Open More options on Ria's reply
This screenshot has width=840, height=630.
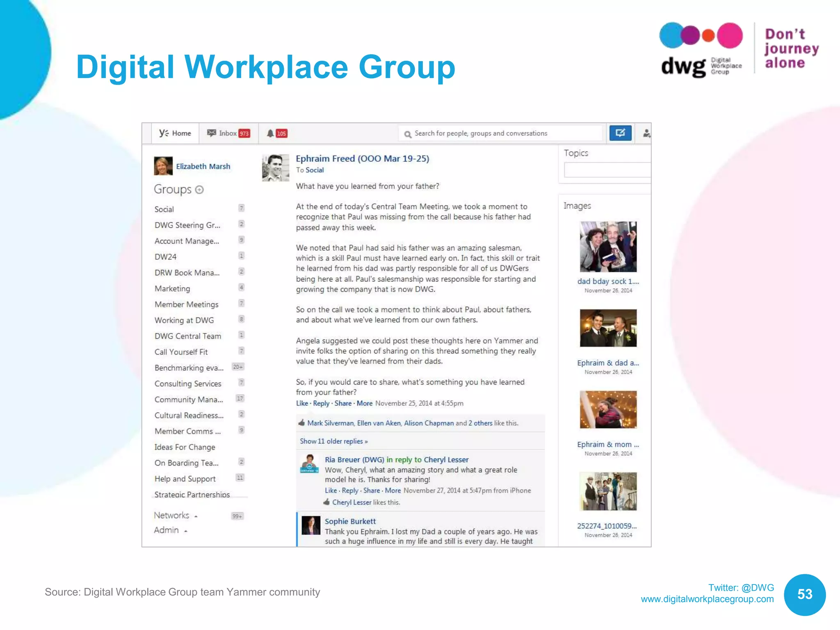coord(393,491)
